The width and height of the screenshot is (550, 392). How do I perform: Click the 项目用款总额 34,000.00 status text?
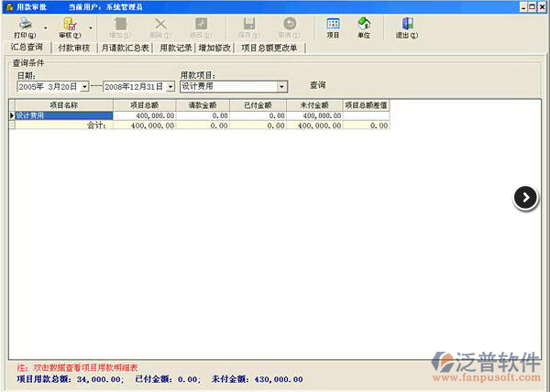[x=70, y=379]
